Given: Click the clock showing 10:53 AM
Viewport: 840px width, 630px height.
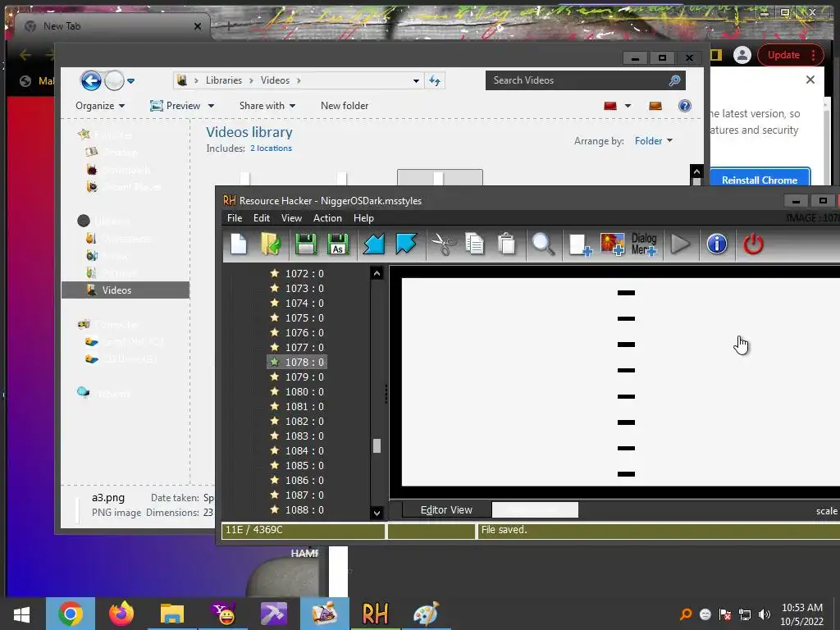Looking at the screenshot, I should (x=802, y=608).
